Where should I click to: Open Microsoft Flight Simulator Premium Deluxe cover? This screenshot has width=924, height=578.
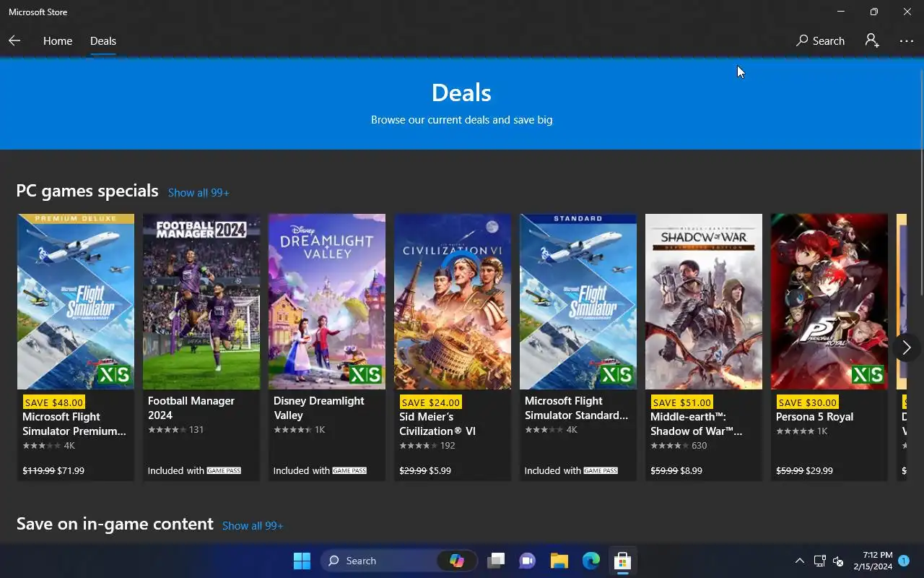pyautogui.click(x=76, y=301)
